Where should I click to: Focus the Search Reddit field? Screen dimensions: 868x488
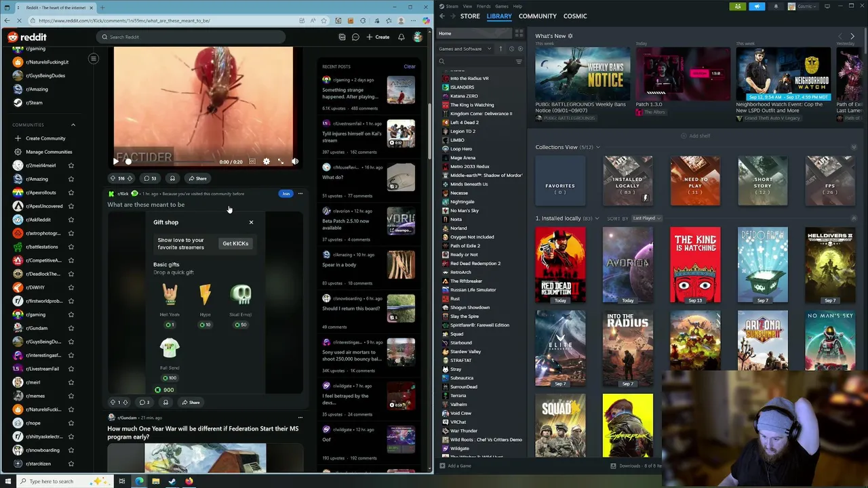[190, 37]
